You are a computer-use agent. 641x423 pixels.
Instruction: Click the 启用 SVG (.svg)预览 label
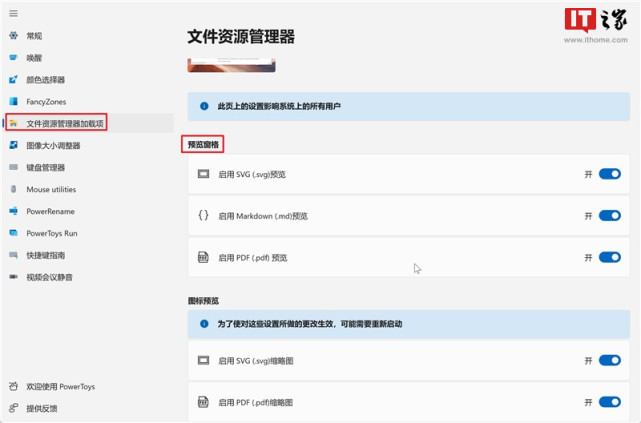252,175
